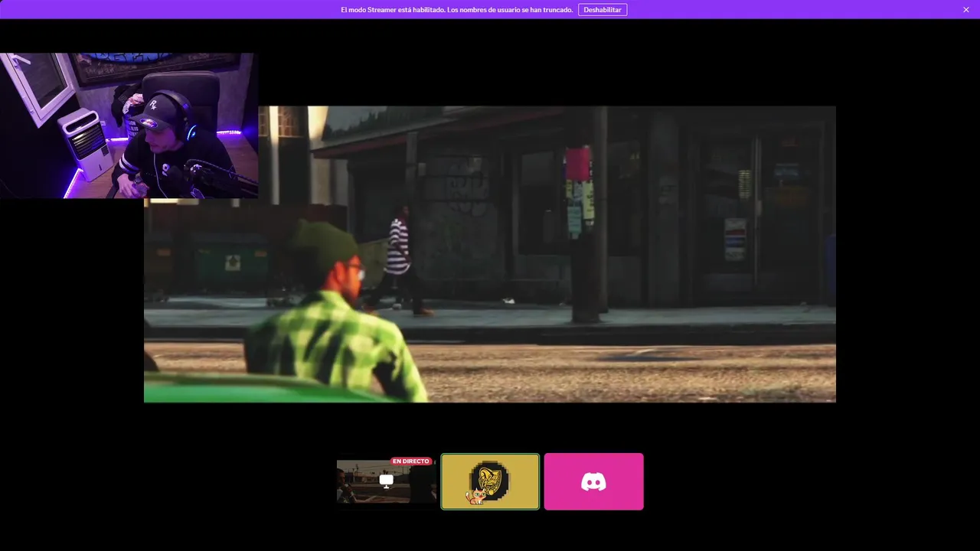Click the streamer webcam overlay

(x=129, y=126)
